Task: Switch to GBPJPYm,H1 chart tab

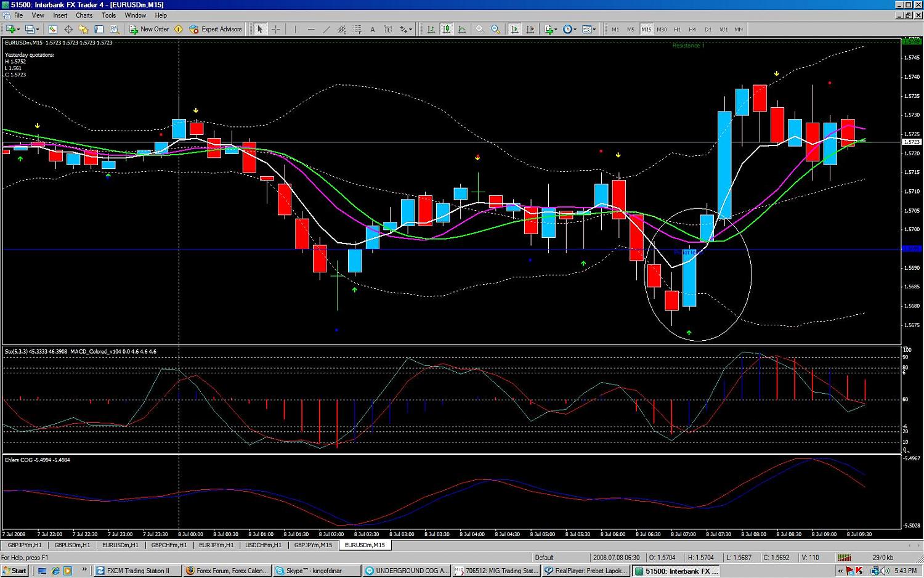Action: [25, 545]
